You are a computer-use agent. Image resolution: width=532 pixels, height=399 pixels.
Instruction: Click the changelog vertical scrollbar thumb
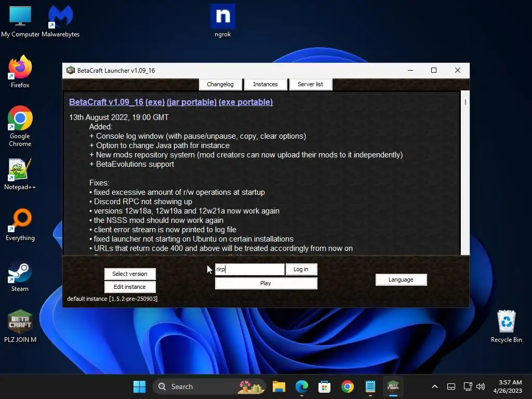(465, 101)
